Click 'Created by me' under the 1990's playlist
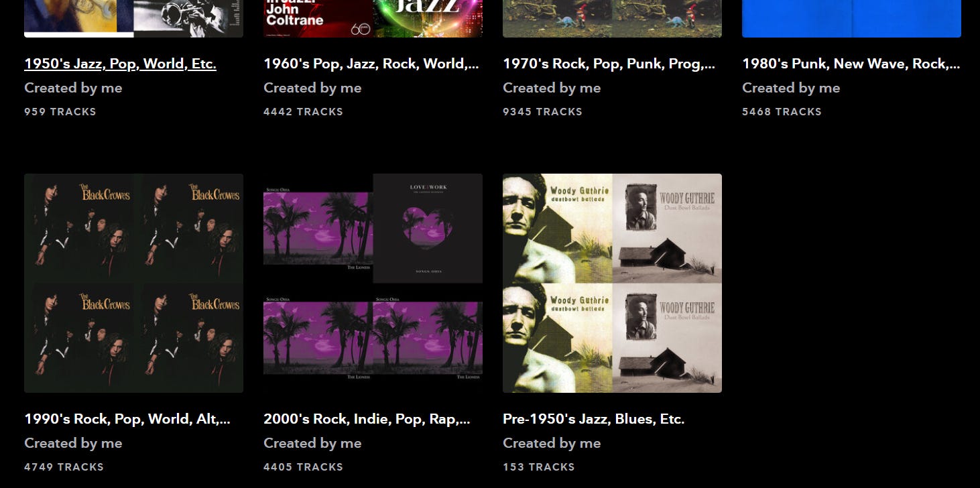 coord(73,443)
